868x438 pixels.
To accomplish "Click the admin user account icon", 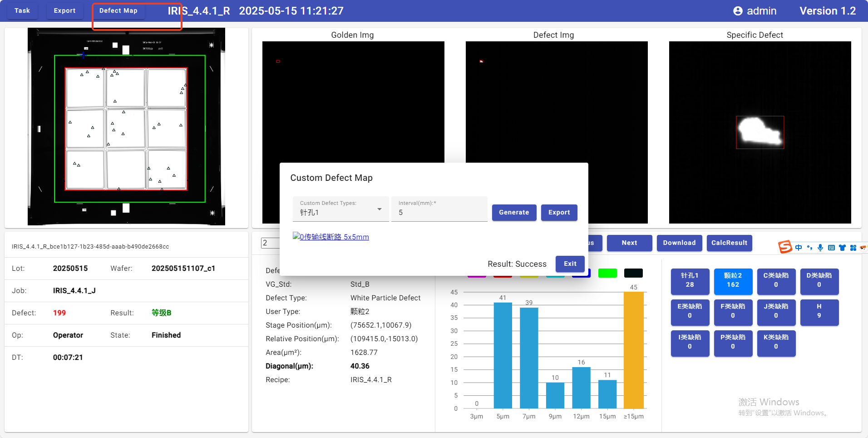I will 738,11.
